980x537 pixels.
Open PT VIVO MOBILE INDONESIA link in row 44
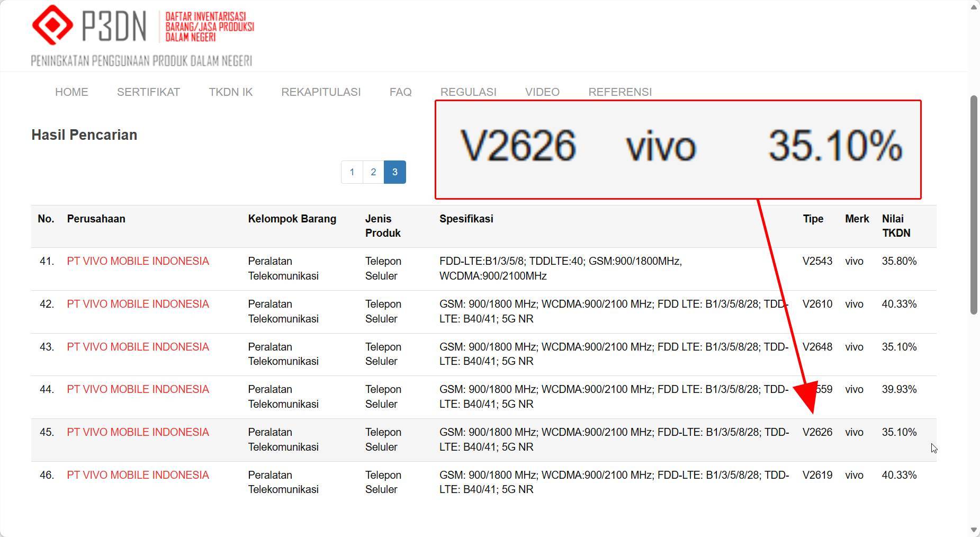coord(138,389)
